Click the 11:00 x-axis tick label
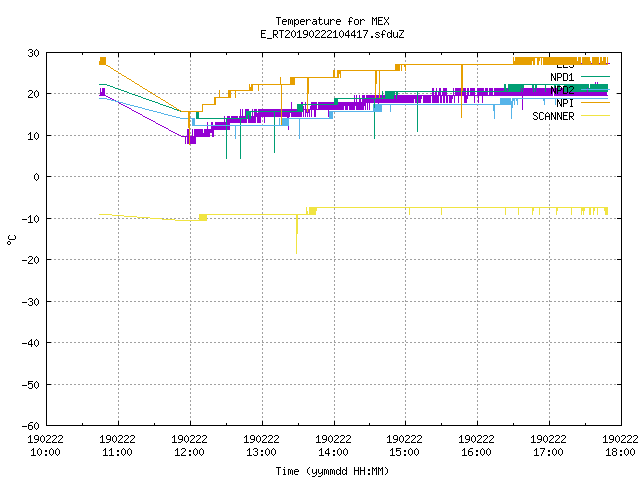Viewport: 640px width, 480px height. coord(117,452)
